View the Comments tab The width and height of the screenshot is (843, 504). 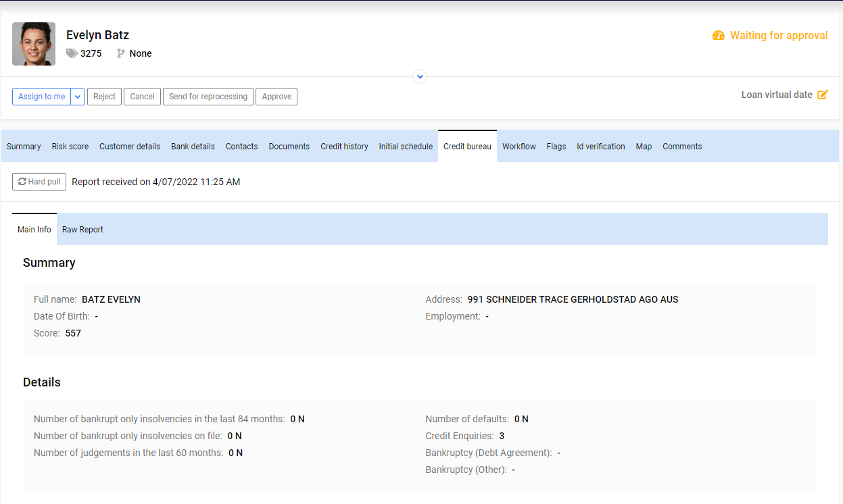(x=682, y=147)
